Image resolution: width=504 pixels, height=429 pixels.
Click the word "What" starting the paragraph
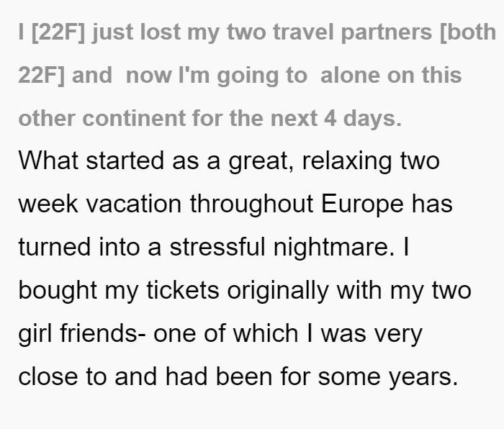[48, 161]
